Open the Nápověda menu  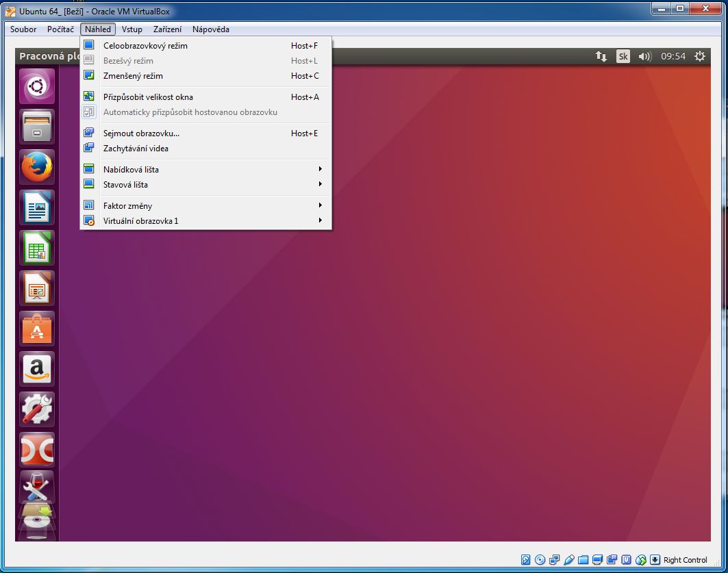click(211, 29)
